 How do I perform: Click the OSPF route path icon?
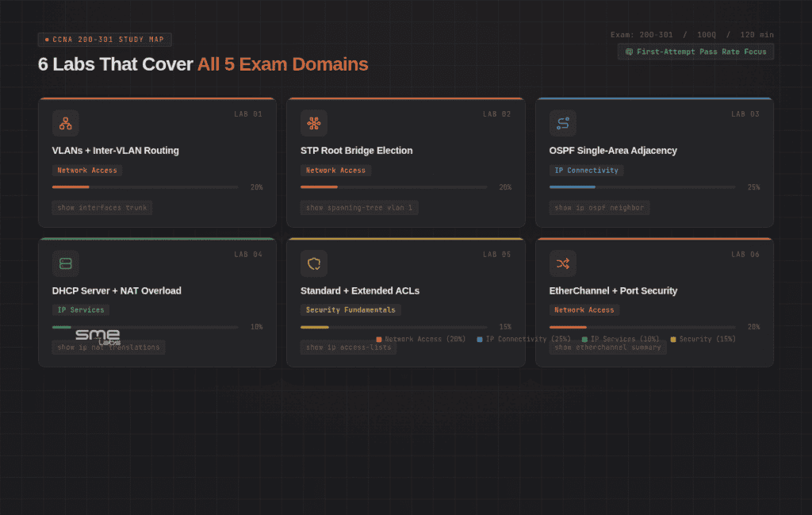pos(563,123)
